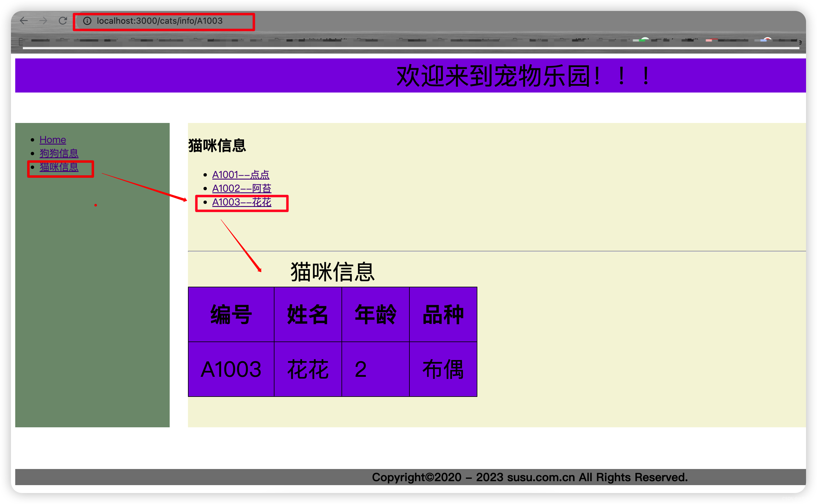Image resolution: width=817 pixels, height=504 pixels.
Task: Open cat entry A1003--花花
Action: [x=242, y=202]
